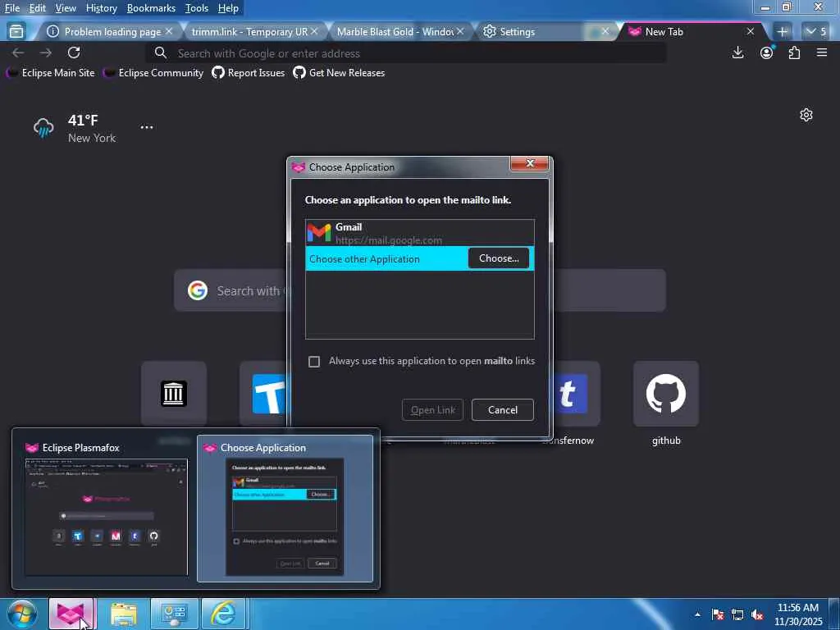840x630 pixels.
Task: Open the History menu
Action: tap(101, 8)
